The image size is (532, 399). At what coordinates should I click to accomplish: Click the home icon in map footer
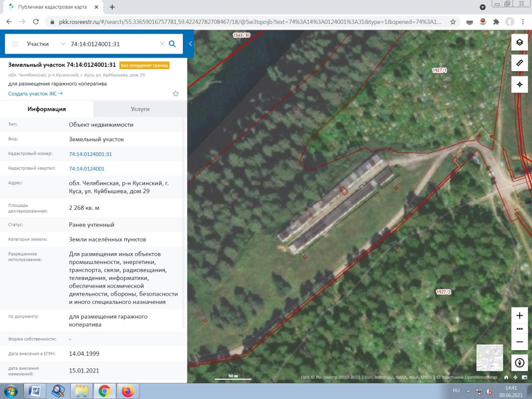coord(506,377)
